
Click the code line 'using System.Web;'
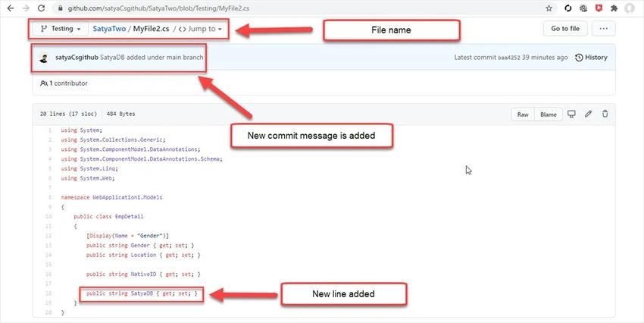point(88,178)
